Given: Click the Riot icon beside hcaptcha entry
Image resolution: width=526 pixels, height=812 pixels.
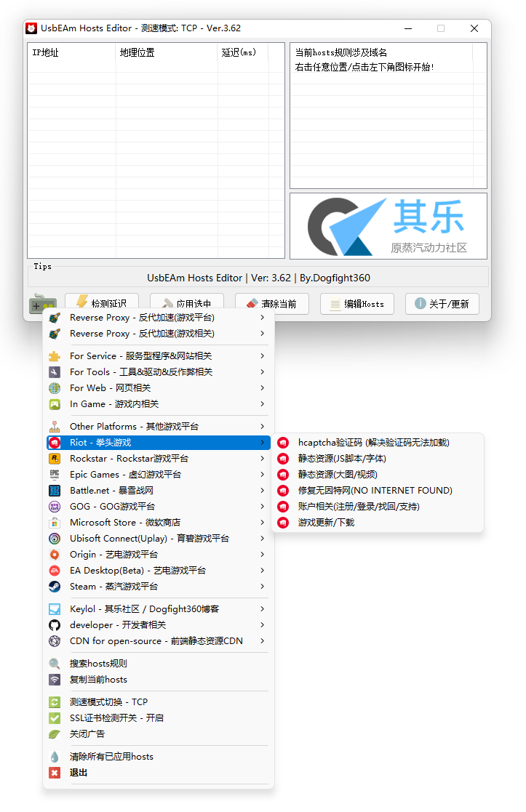Looking at the screenshot, I should tap(283, 442).
